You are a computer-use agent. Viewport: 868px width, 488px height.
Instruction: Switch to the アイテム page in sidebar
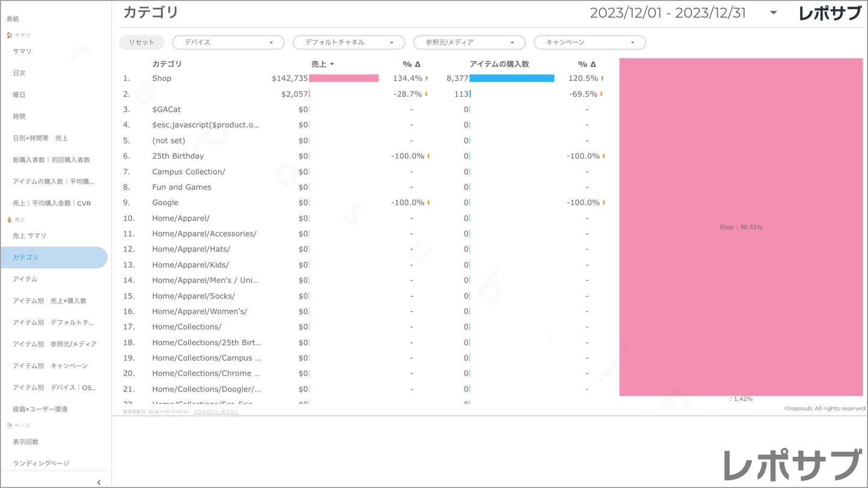pos(25,279)
